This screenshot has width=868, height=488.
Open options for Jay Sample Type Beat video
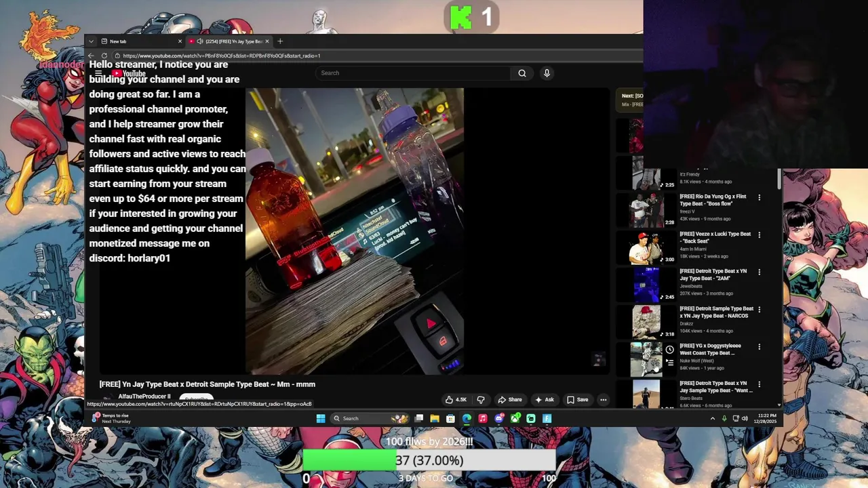pyautogui.click(x=759, y=384)
